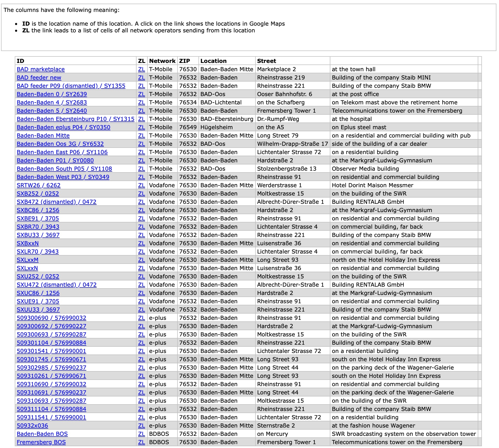Open 509310693 / 576990287 link
The height and width of the screenshot is (448, 499).
(x=52, y=401)
